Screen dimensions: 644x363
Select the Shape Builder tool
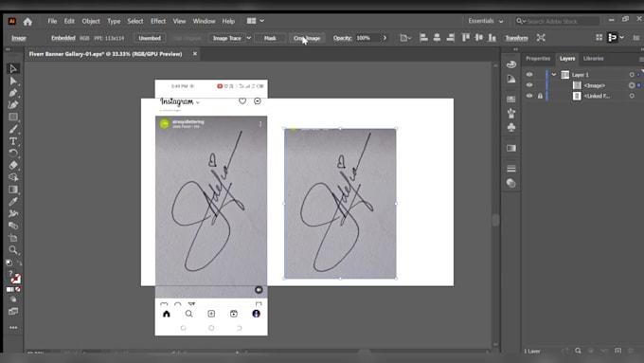pyautogui.click(x=13, y=177)
